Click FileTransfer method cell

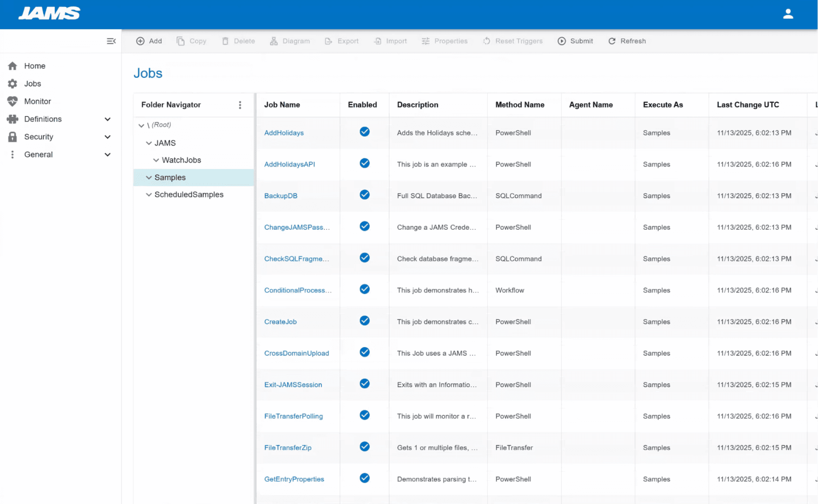[x=514, y=447]
